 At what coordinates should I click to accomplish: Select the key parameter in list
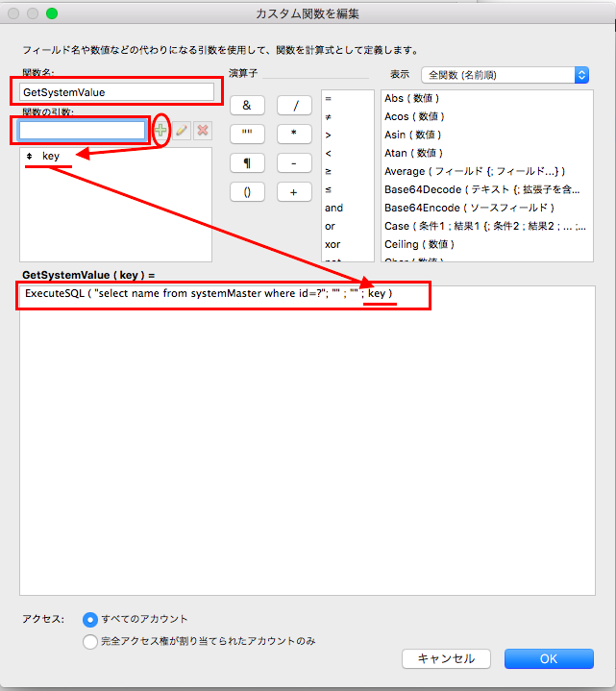click(116, 156)
